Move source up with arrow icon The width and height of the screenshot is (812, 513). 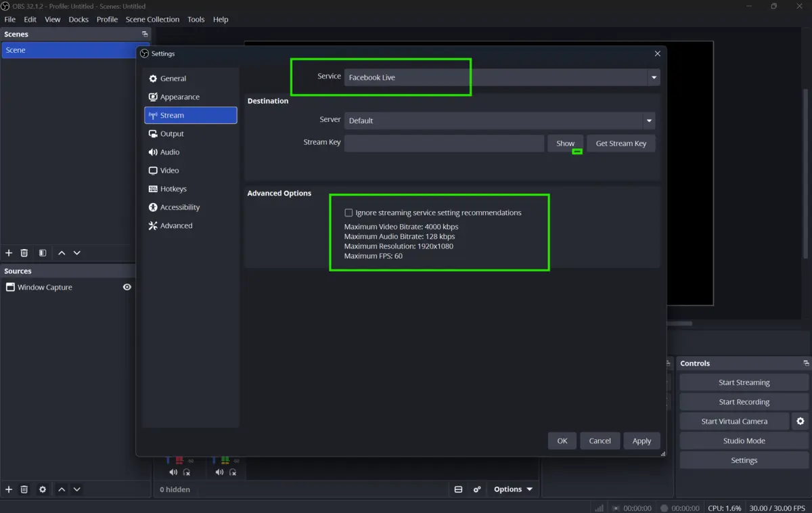[62, 489]
